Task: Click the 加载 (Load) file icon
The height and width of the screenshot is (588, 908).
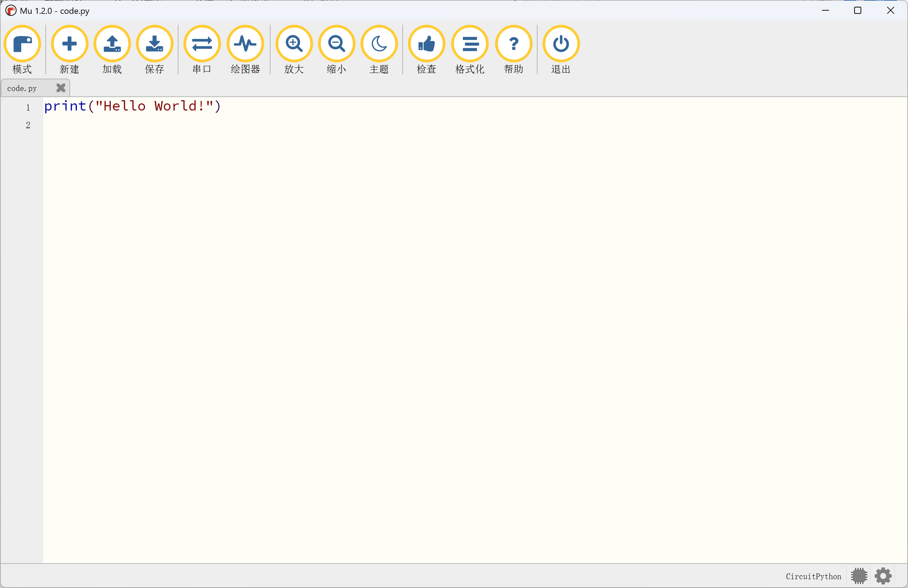Action: coord(112,44)
